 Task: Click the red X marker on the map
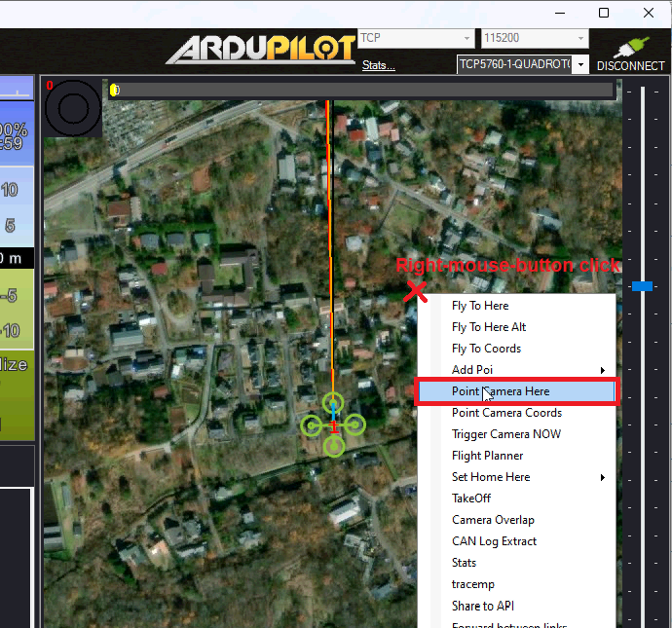click(x=416, y=290)
